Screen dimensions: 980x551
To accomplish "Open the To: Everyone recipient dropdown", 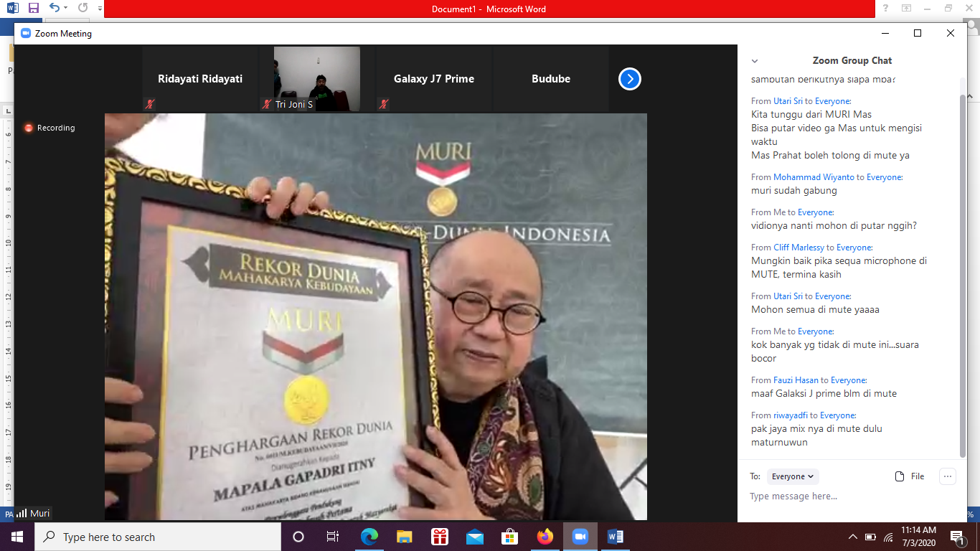I will tap(793, 476).
